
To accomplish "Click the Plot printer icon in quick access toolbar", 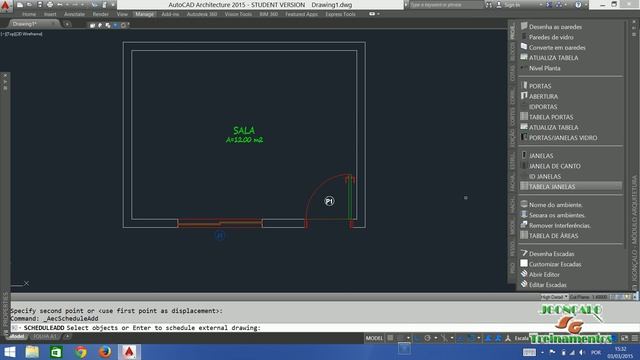I will pos(50,5).
